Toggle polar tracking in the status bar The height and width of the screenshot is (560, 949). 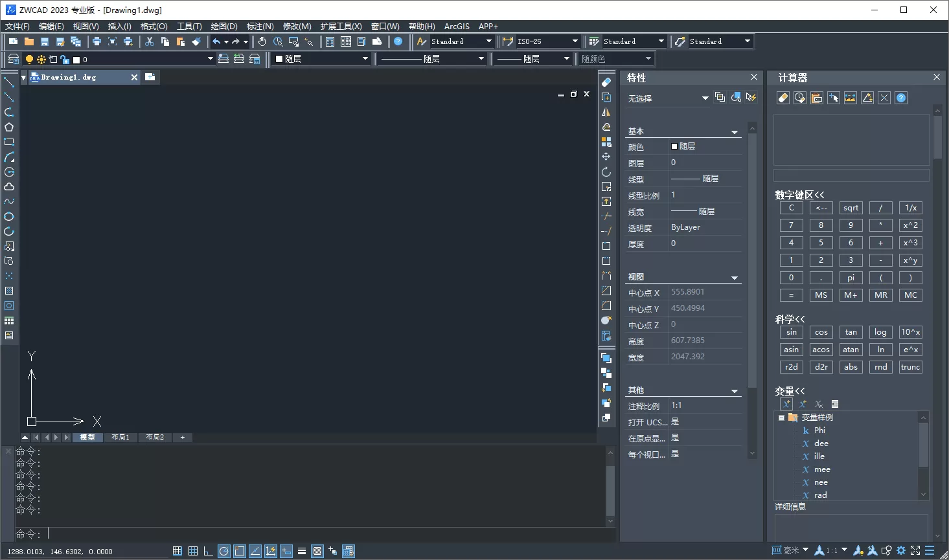point(223,550)
